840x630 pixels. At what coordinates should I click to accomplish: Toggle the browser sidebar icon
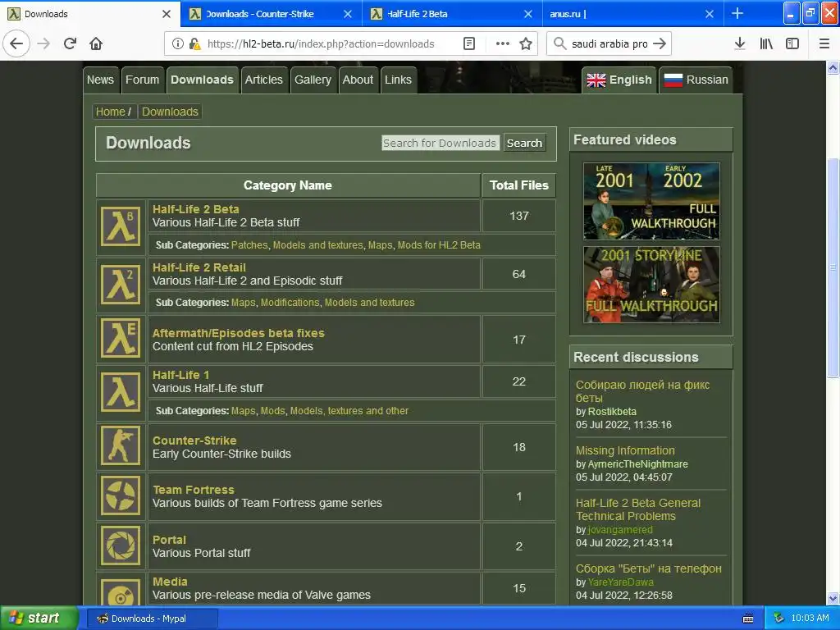pos(792,43)
